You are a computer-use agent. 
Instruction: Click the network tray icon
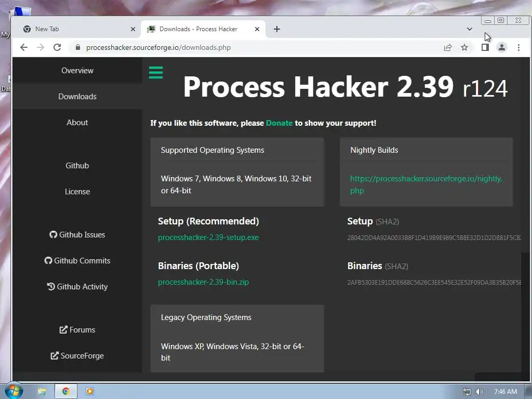click(467, 392)
